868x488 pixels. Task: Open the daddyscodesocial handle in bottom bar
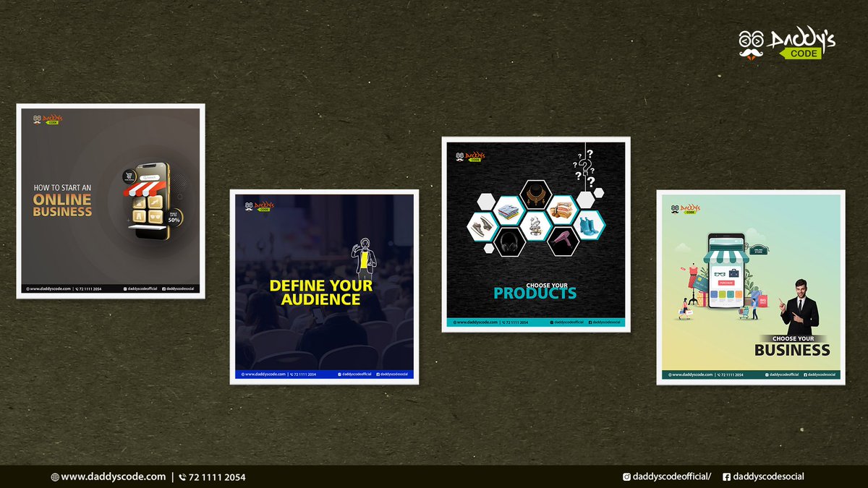[768, 476]
